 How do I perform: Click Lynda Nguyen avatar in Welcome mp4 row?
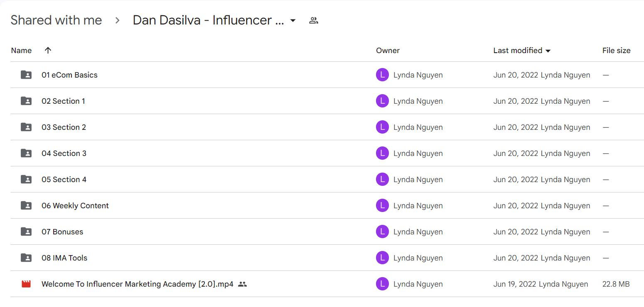point(382,284)
